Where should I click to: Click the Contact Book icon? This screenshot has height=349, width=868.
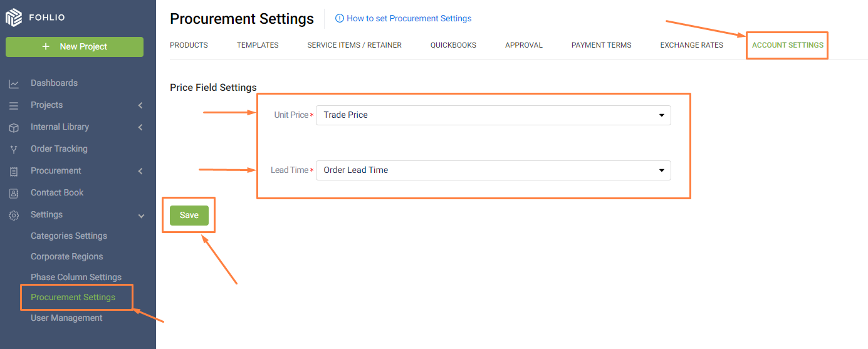[14, 193]
